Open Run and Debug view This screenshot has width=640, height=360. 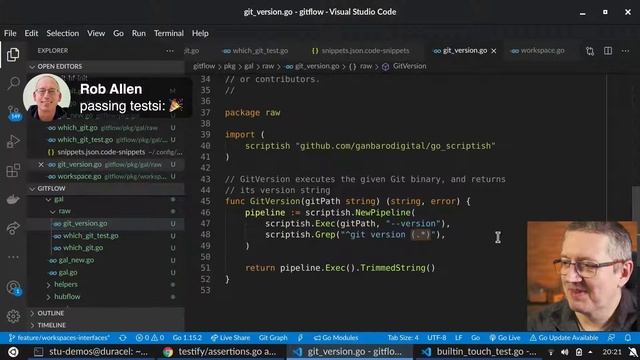click(x=13, y=141)
